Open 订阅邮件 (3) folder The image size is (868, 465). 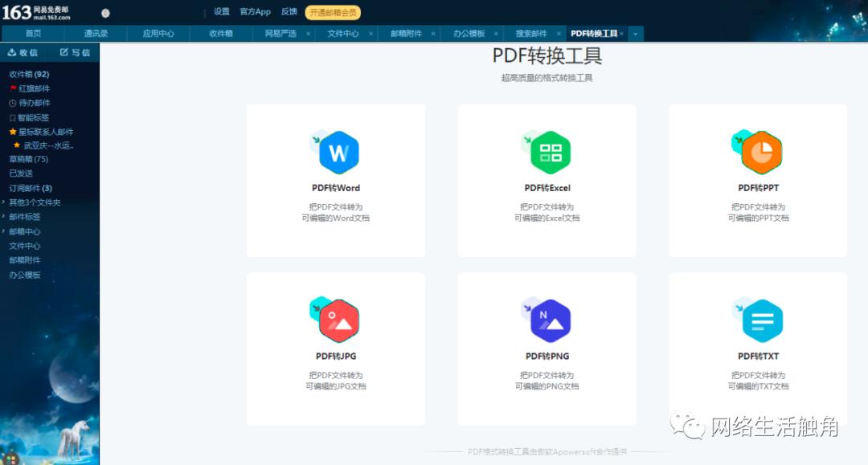coord(31,188)
